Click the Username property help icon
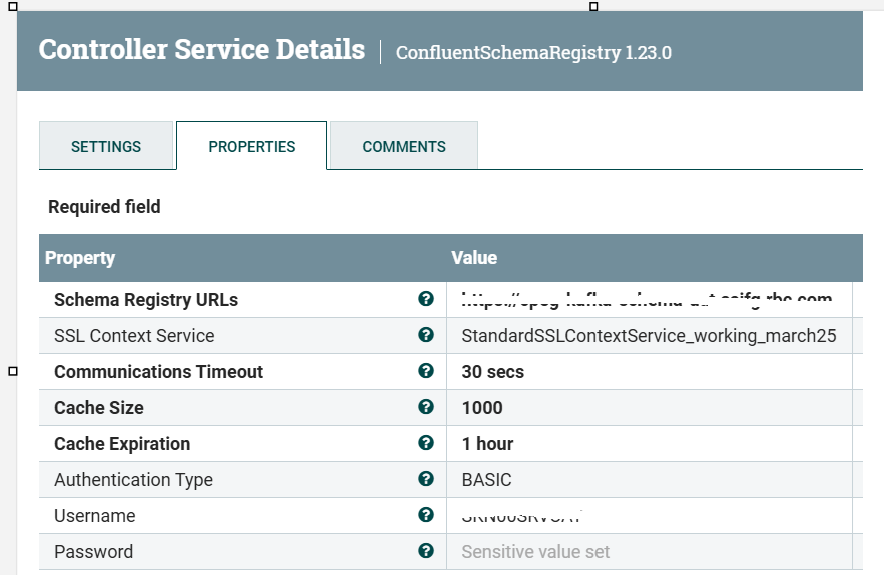 coord(426,515)
